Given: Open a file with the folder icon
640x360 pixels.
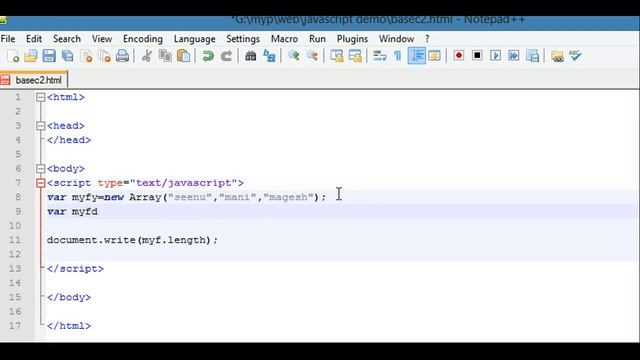Looking at the screenshot, I should pyautogui.click(x=31, y=56).
